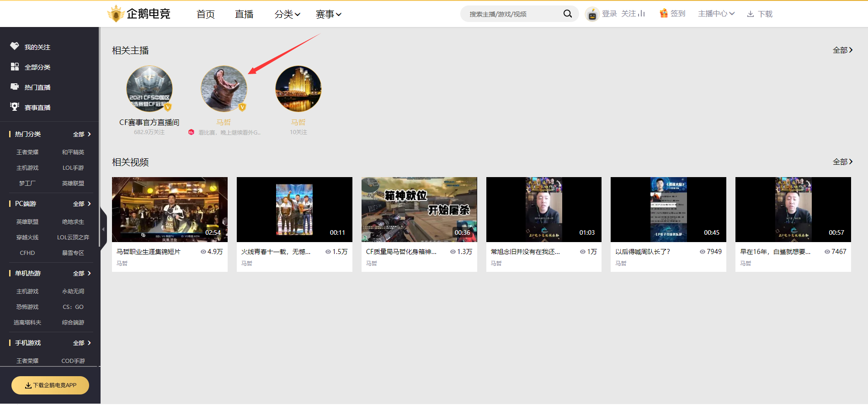Expand the 分类 dropdown menu
The image size is (868, 405).
click(x=287, y=14)
